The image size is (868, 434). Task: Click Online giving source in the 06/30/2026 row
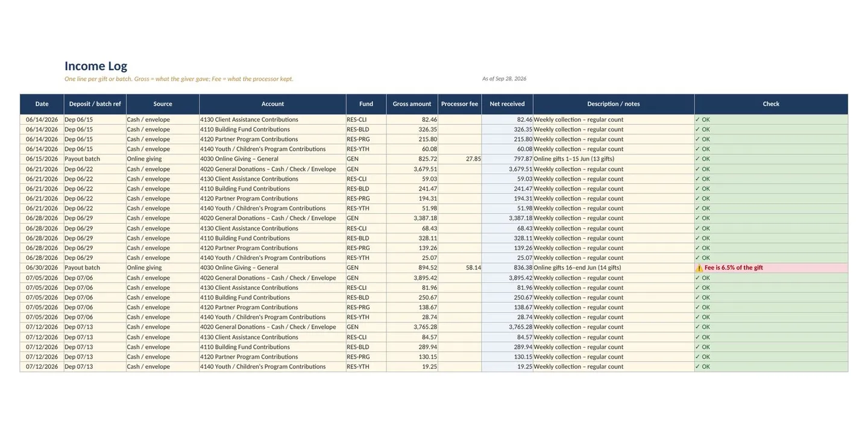coord(163,268)
